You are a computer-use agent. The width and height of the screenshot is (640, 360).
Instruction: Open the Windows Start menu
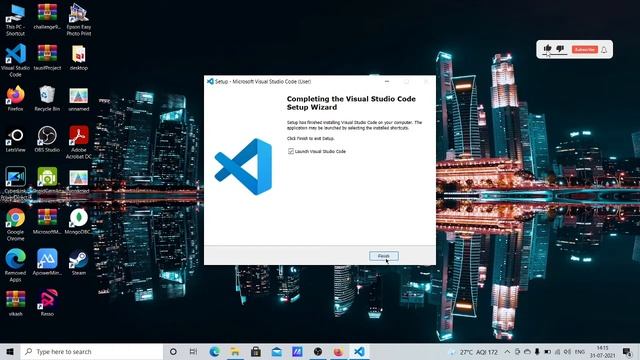[10, 351]
